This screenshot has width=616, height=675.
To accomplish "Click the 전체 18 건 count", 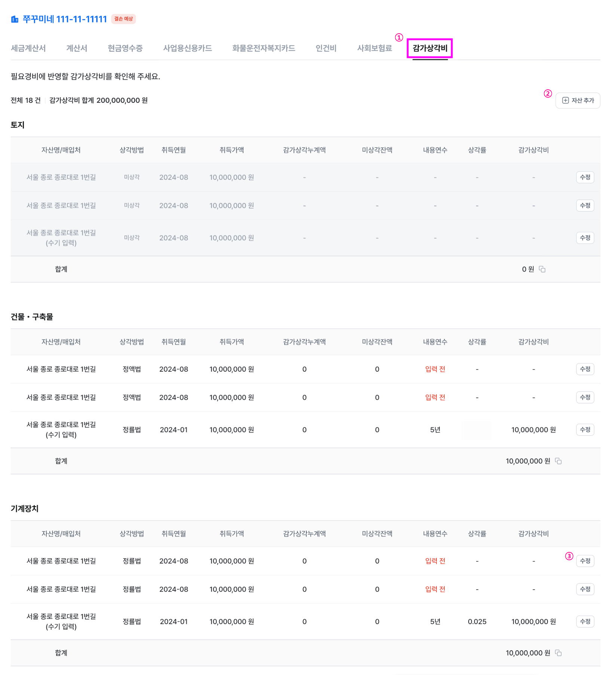I will pos(25,101).
